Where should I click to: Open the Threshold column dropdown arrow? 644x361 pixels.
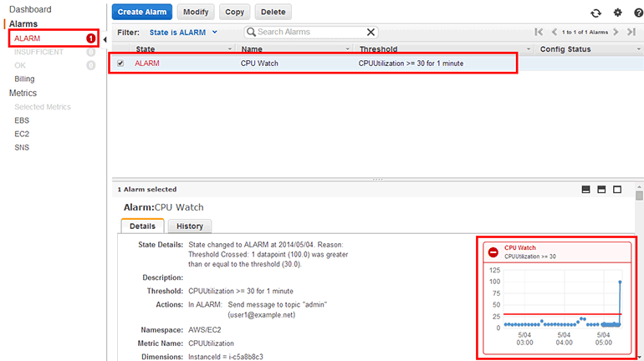529,49
